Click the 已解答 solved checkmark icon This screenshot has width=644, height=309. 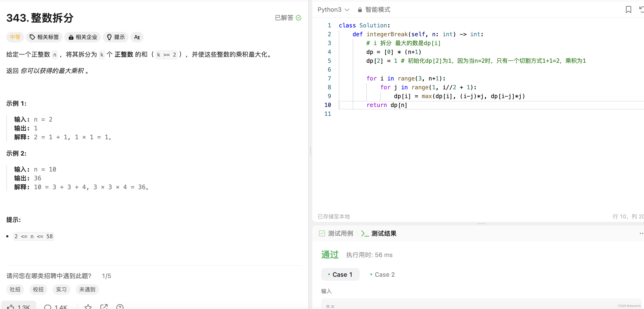point(299,18)
